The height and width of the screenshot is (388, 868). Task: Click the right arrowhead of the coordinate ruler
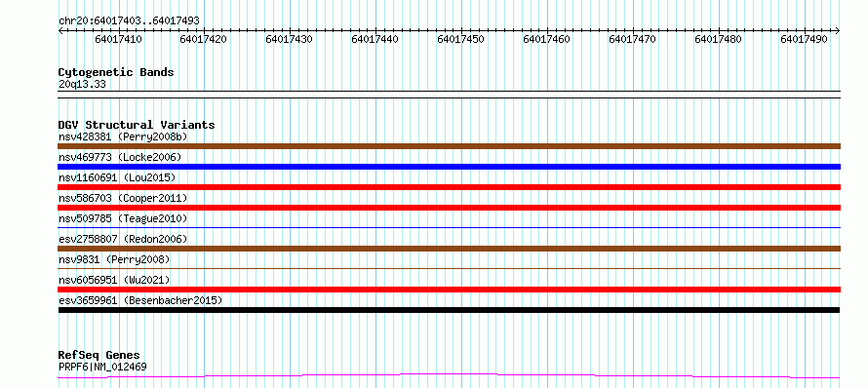point(838,30)
